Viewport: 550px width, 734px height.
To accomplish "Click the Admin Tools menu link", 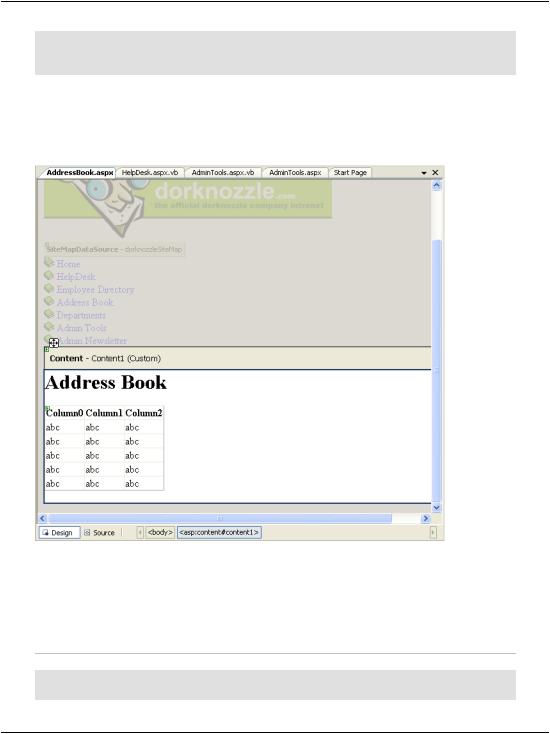I will click(x=81, y=328).
